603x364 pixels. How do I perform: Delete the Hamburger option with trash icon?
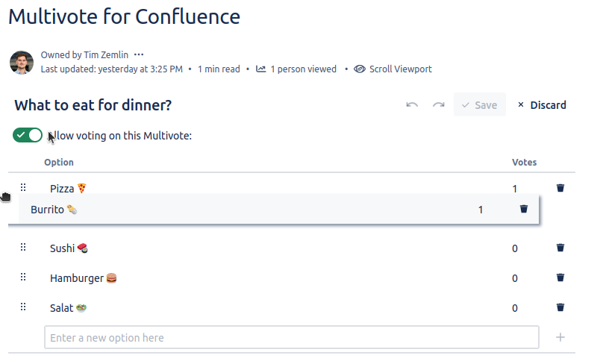point(560,278)
